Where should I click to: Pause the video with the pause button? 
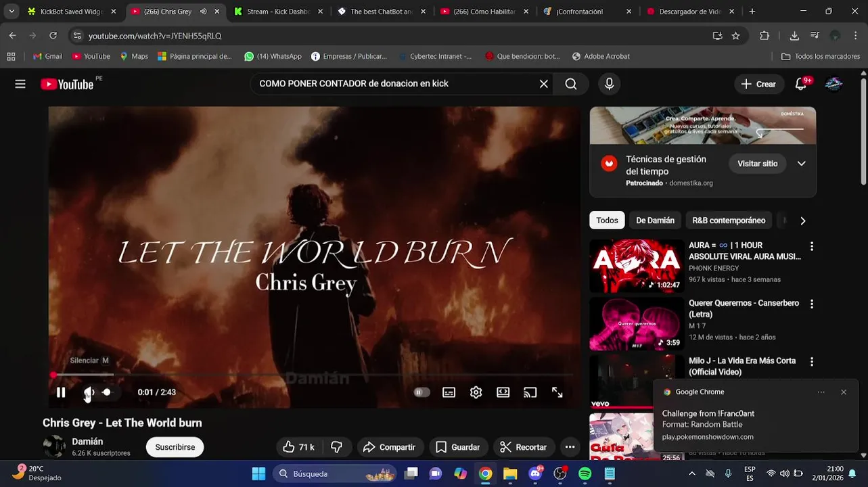point(61,392)
